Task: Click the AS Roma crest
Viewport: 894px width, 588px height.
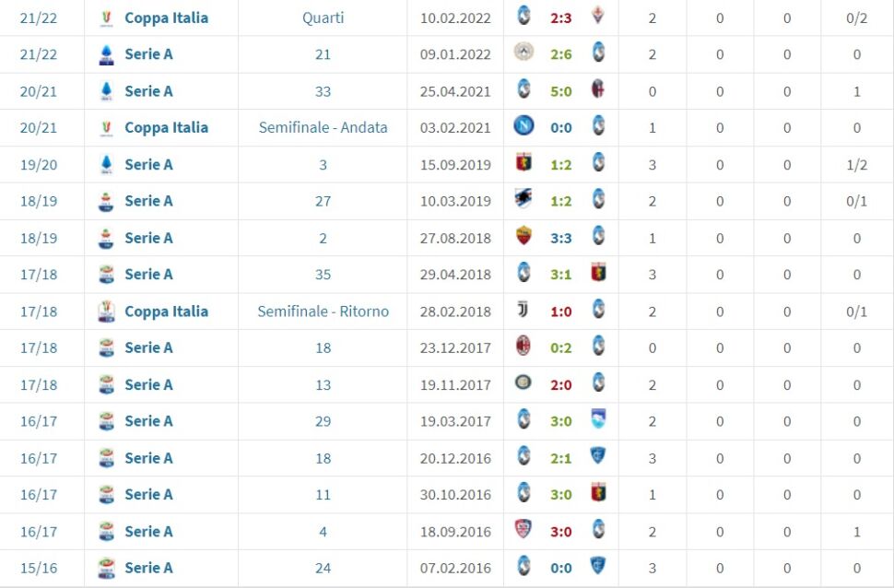Action: (523, 237)
